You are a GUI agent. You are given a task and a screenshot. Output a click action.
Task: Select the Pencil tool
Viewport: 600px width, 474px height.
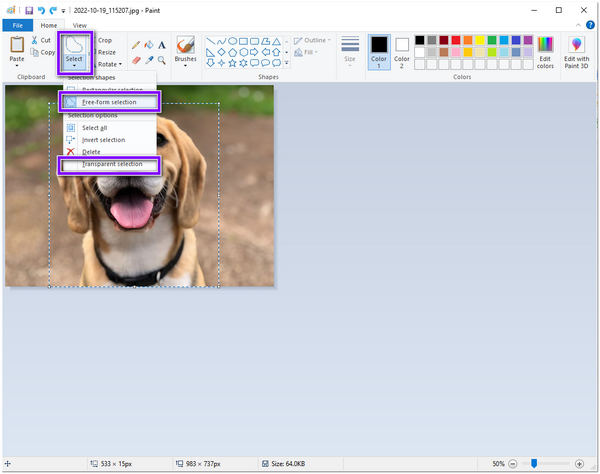coord(136,45)
